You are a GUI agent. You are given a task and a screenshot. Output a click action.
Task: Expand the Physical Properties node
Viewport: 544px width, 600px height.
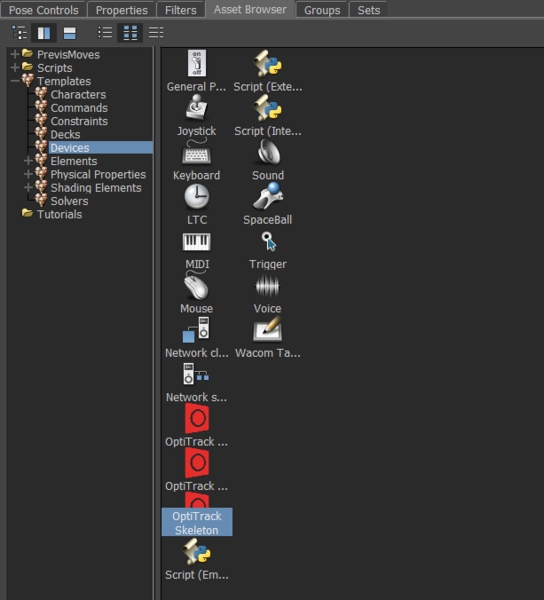pos(28,174)
